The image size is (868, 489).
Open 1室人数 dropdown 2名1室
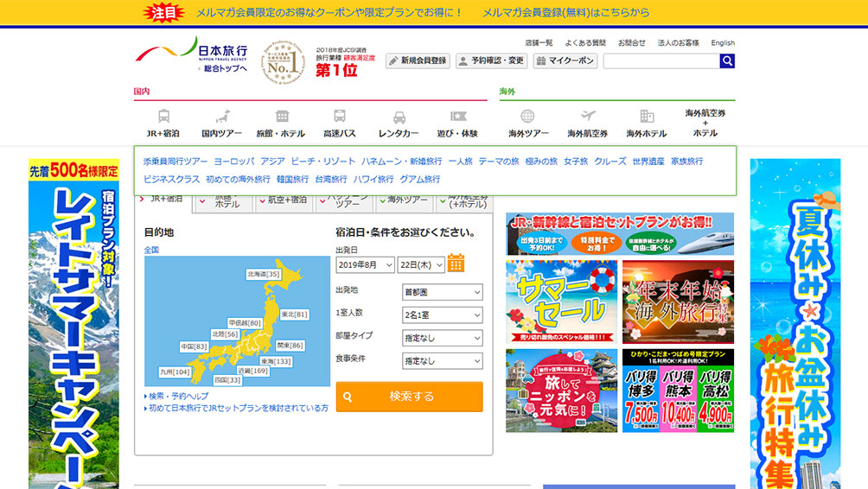tap(443, 314)
